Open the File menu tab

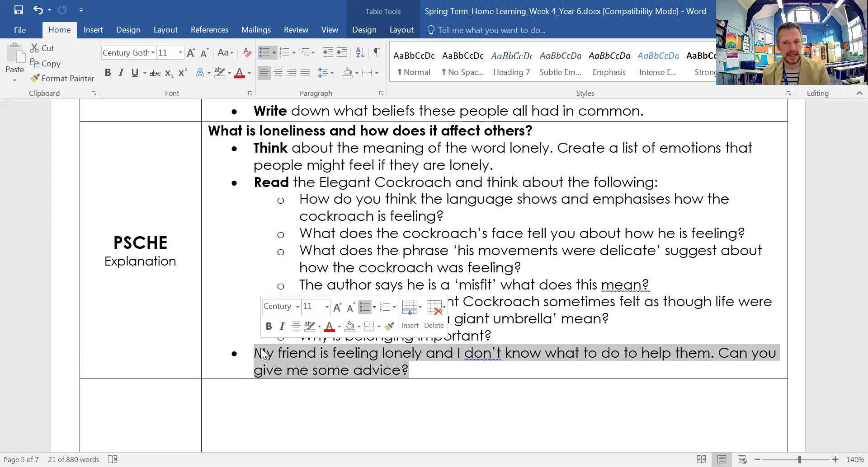click(x=20, y=30)
